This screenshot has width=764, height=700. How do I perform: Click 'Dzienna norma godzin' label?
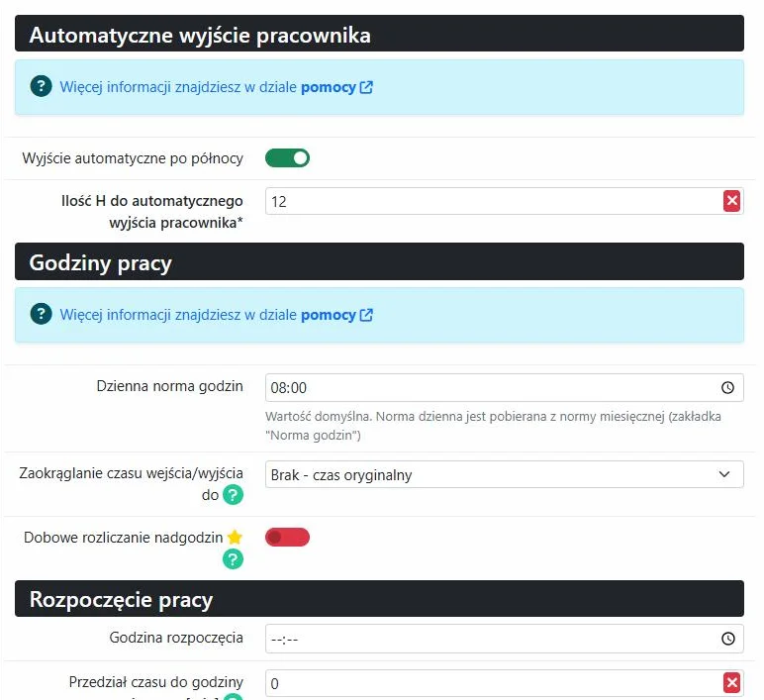click(x=169, y=386)
